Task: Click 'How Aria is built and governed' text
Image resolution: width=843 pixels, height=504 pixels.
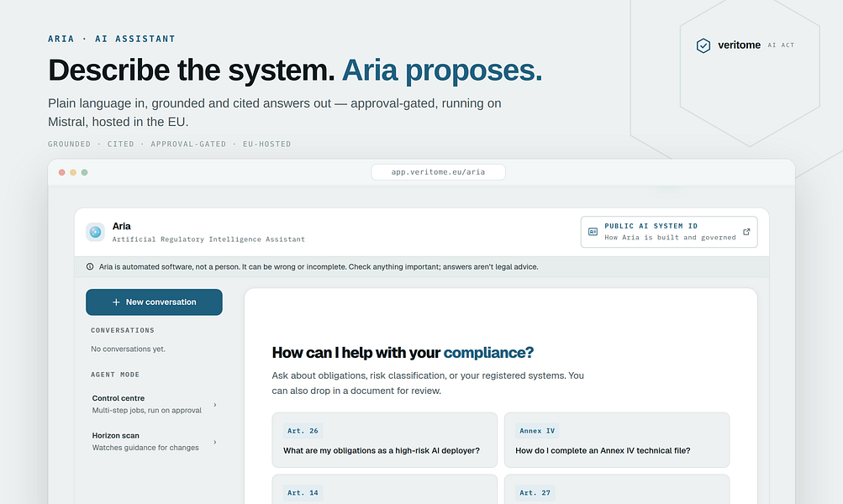Action: coord(670,238)
